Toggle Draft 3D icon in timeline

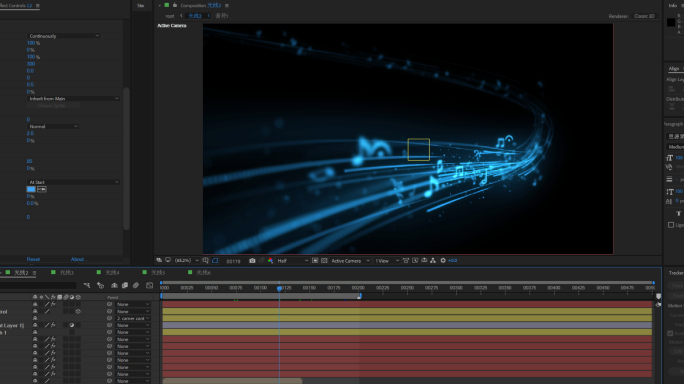click(x=100, y=285)
